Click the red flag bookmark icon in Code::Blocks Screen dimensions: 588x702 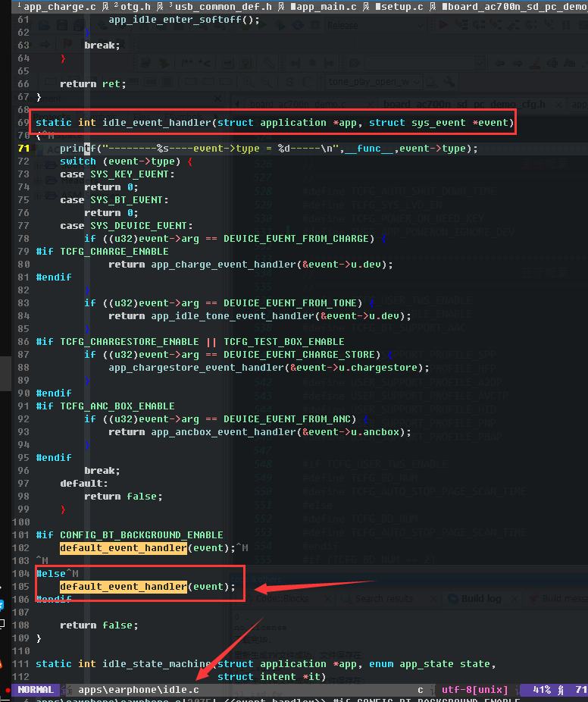click(x=68, y=44)
